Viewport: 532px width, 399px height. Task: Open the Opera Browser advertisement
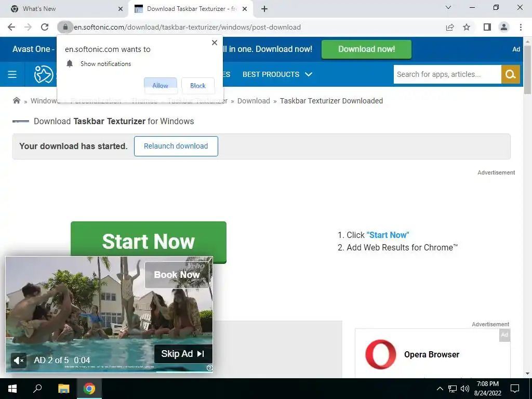click(432, 353)
